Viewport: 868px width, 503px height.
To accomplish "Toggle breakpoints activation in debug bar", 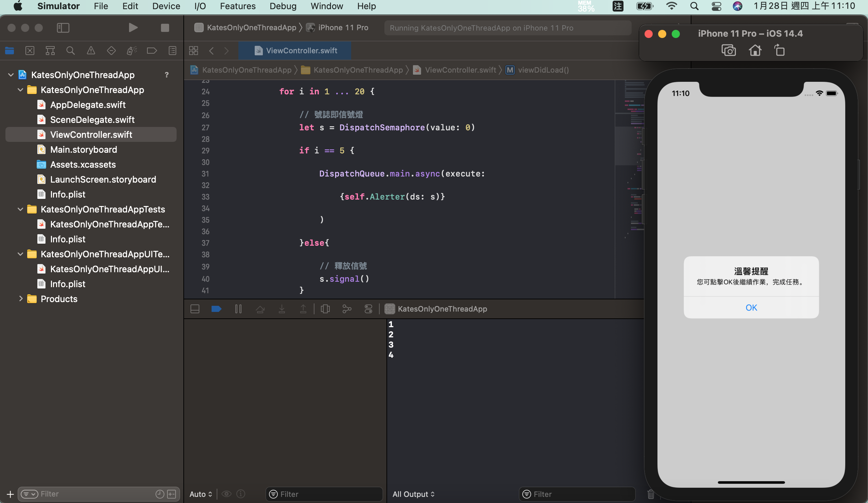I will coord(216,309).
